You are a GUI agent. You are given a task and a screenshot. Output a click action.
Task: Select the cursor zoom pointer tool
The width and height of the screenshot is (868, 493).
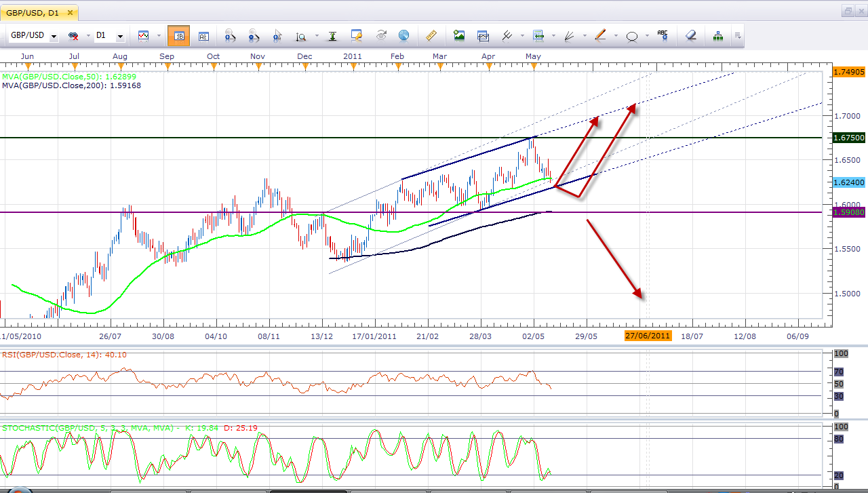277,36
